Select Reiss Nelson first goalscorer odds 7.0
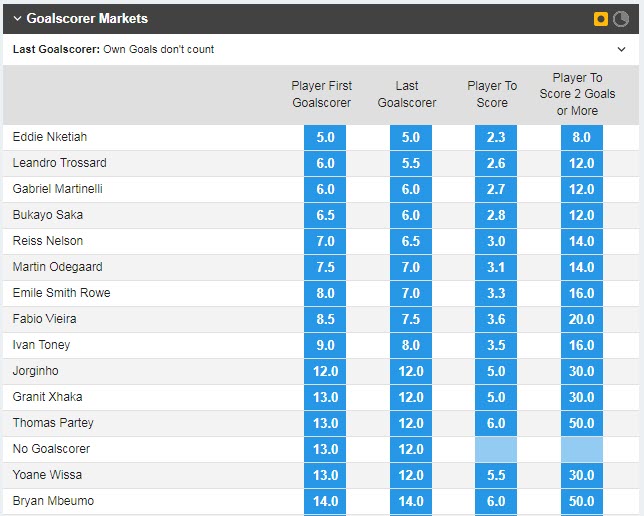644x516 pixels. [325, 241]
